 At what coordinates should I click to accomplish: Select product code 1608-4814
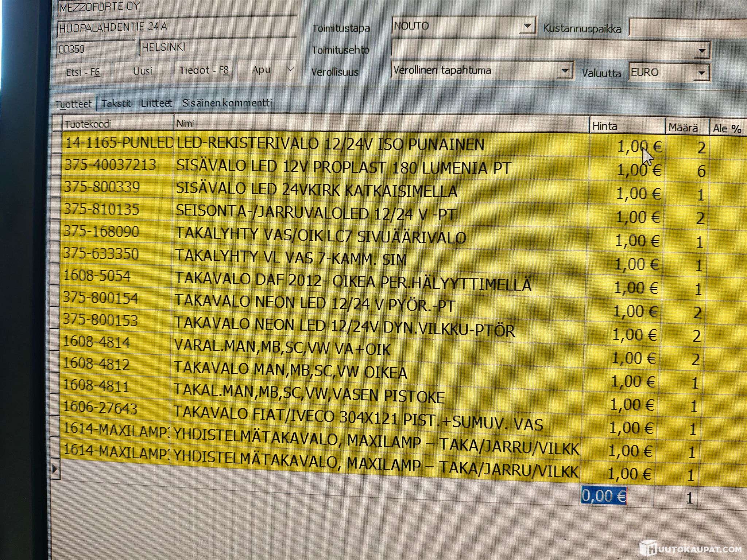tap(96, 342)
